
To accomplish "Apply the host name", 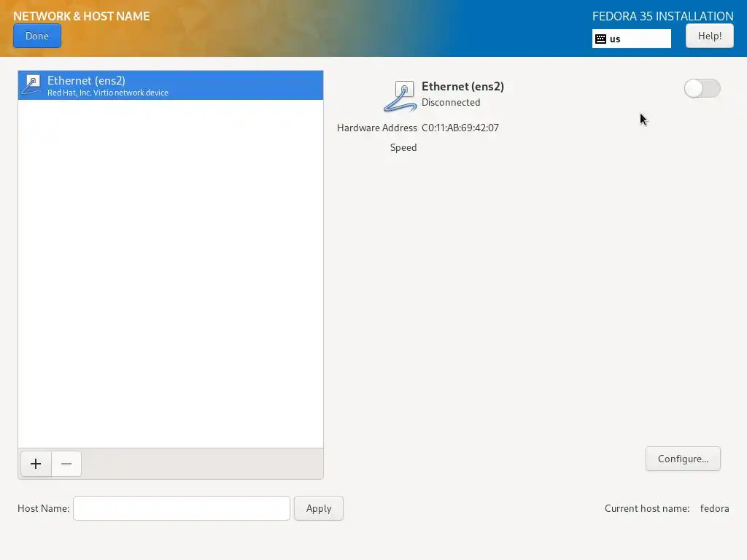I will pos(319,508).
